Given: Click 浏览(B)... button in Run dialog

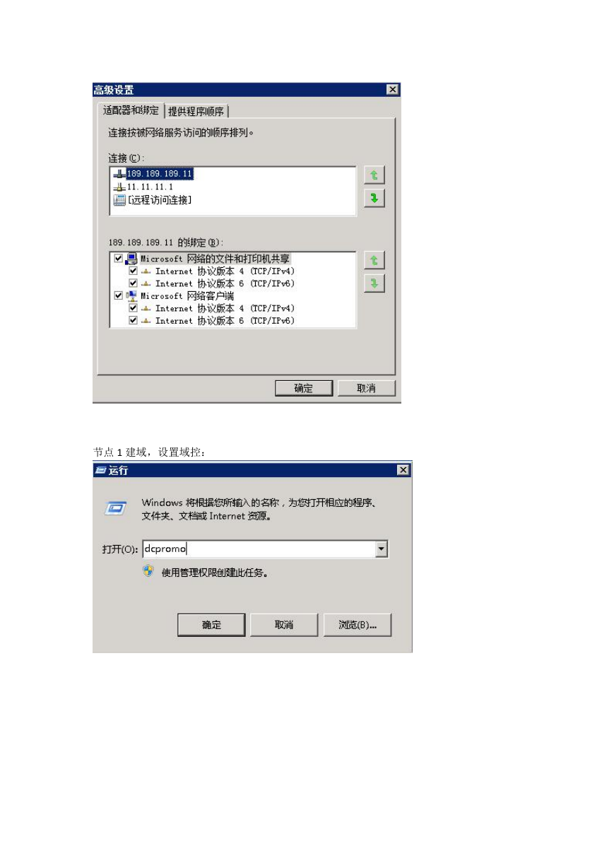Looking at the screenshot, I should coord(358,625).
